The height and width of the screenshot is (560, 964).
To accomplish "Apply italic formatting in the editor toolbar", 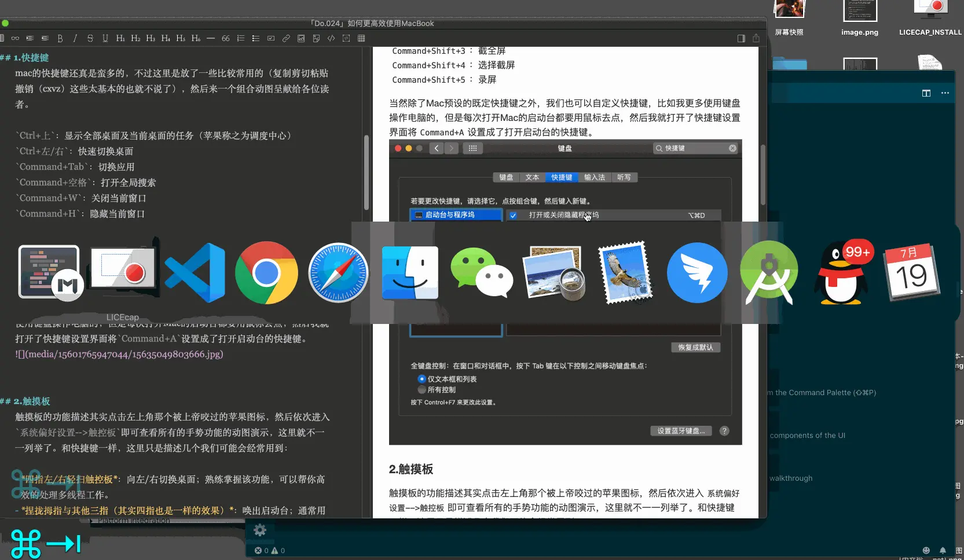I will coord(75,38).
